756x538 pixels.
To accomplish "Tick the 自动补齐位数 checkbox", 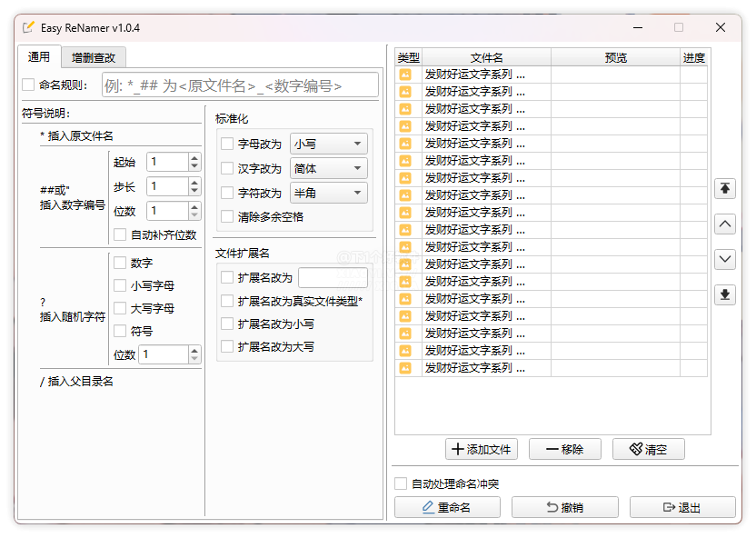I will point(120,234).
